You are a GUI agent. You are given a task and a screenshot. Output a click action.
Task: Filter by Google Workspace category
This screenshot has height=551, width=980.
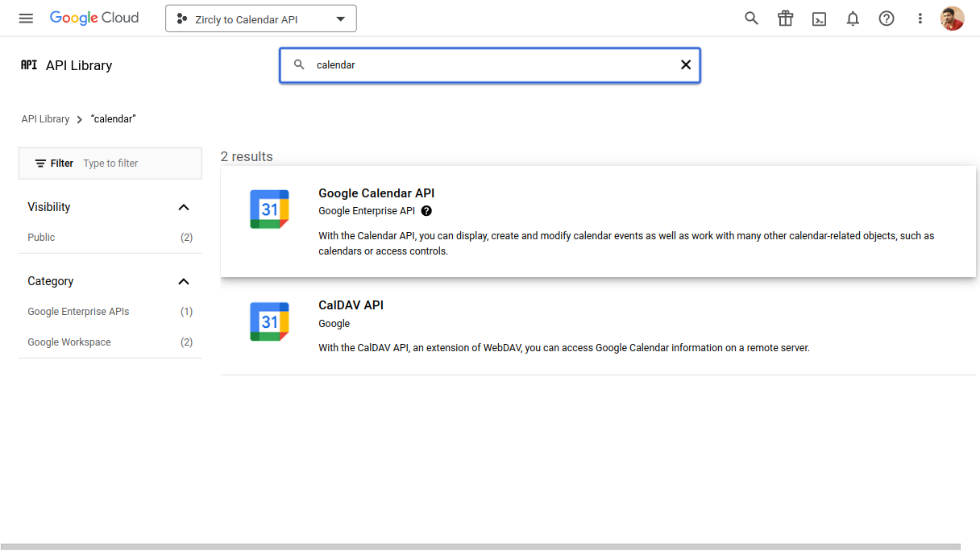69,342
